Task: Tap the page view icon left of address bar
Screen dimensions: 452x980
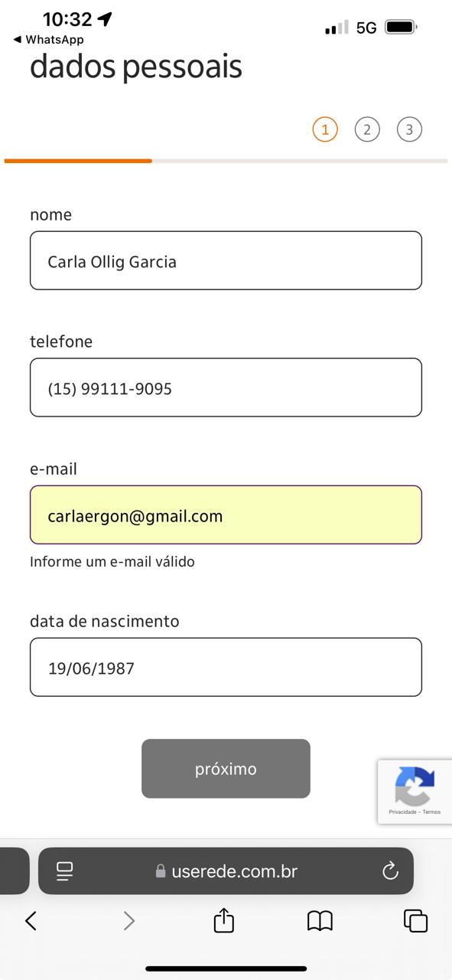Action: pos(65,871)
